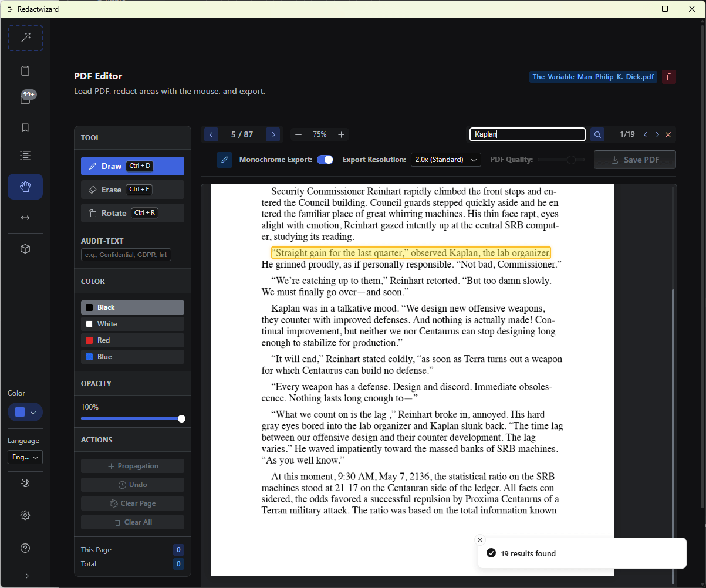The width and height of the screenshot is (706, 588).
Task: Open the sidebar Color dropdown
Action: point(25,412)
